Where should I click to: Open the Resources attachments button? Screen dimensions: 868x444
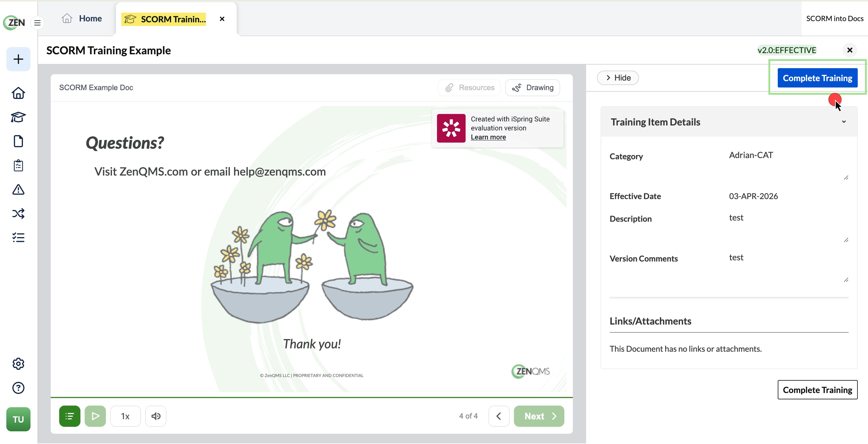[469, 87]
